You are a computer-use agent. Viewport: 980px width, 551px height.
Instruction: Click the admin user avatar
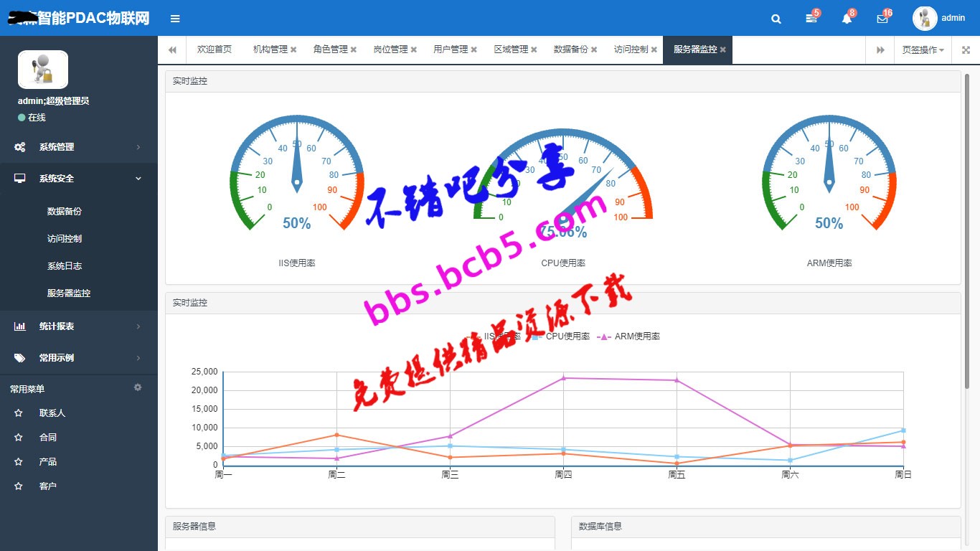point(925,19)
